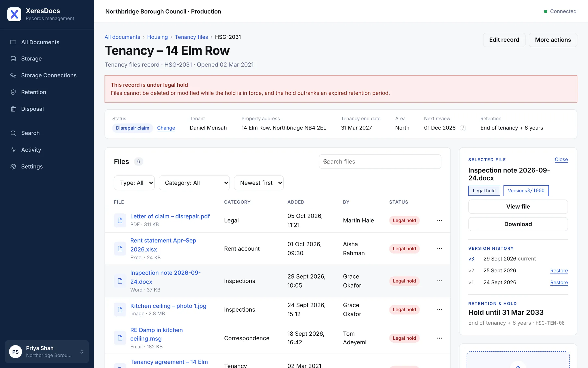Click the PS avatar for Priya Shah
This screenshot has width=588, height=368.
16,352
